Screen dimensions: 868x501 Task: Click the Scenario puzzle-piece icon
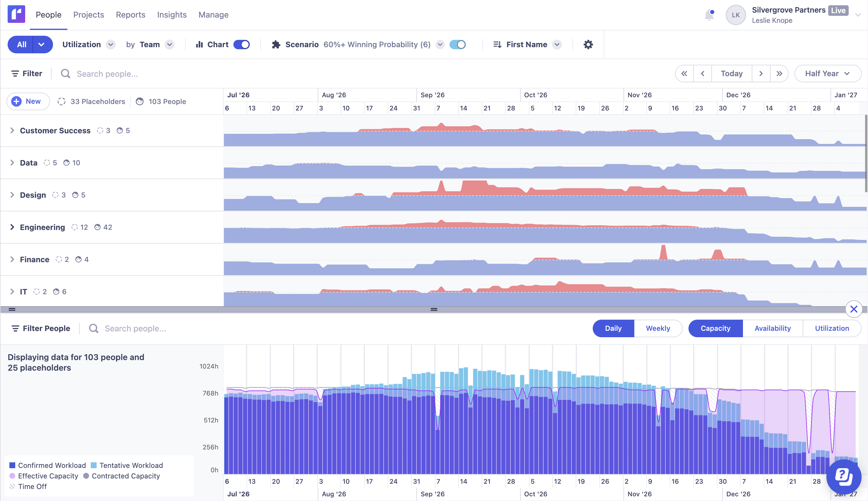coord(276,45)
